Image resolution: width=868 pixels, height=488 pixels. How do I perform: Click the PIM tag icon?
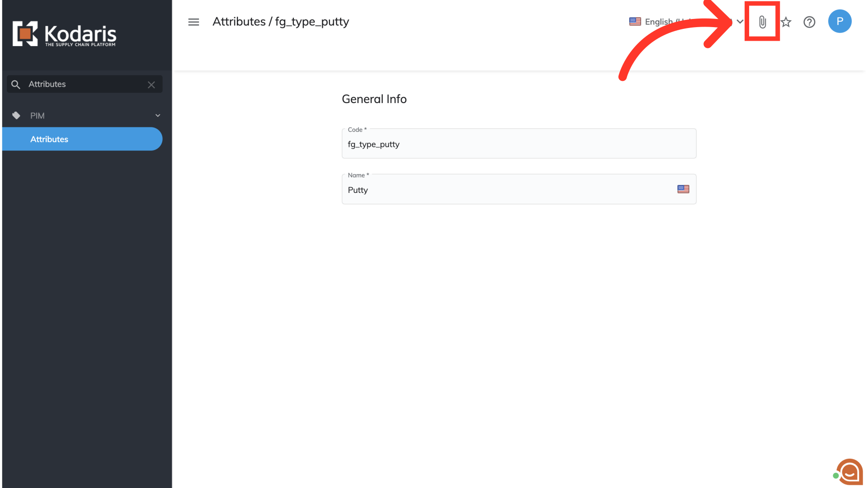[16, 116]
